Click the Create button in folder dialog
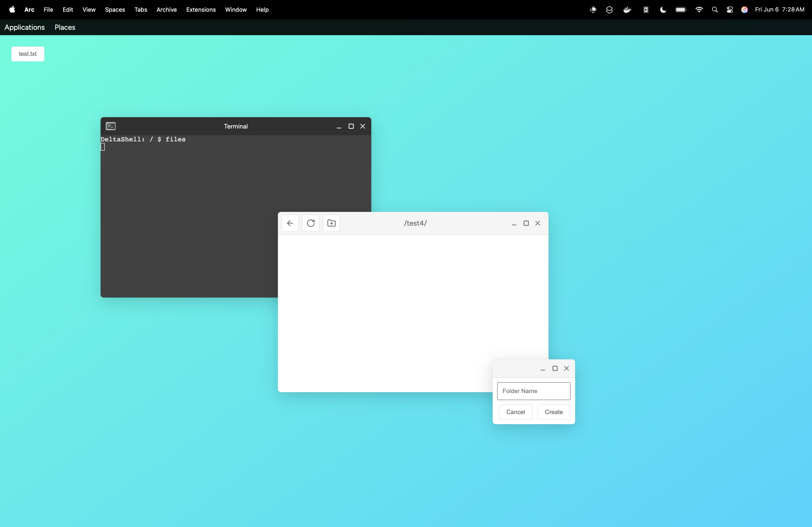 coord(554,412)
